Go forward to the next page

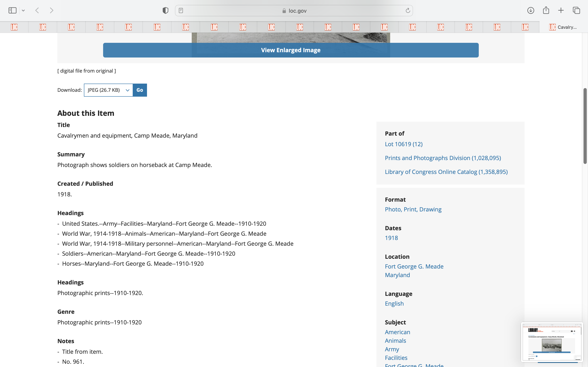coord(51,10)
